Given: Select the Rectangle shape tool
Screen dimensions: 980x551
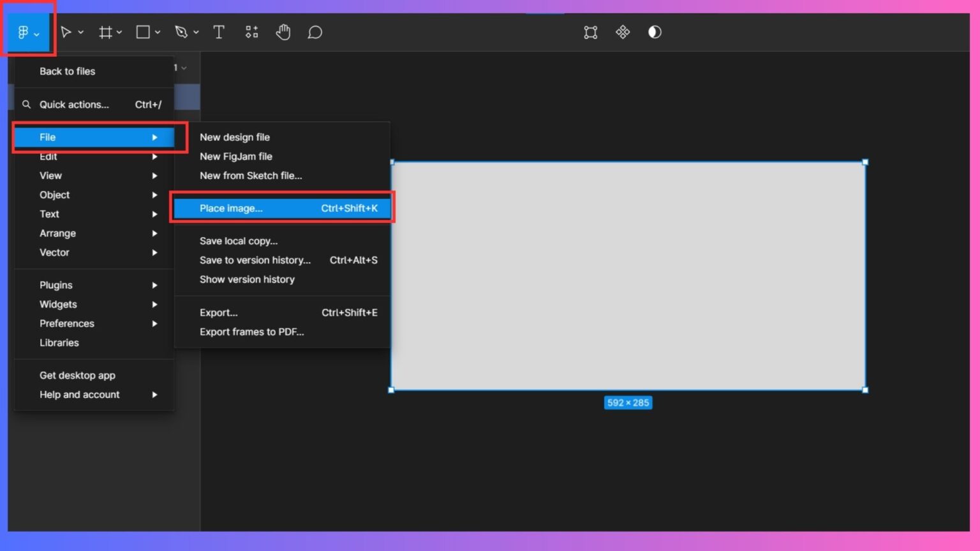Looking at the screenshot, I should (x=143, y=32).
